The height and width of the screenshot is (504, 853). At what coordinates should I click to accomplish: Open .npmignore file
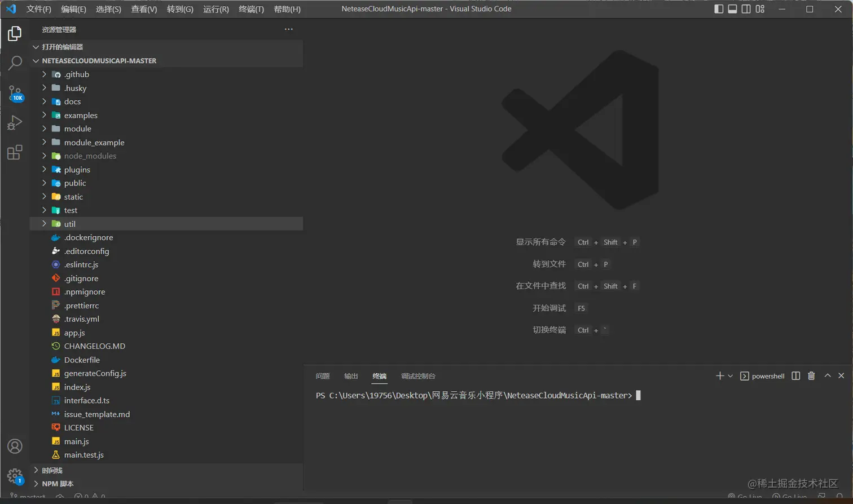(166, 292)
